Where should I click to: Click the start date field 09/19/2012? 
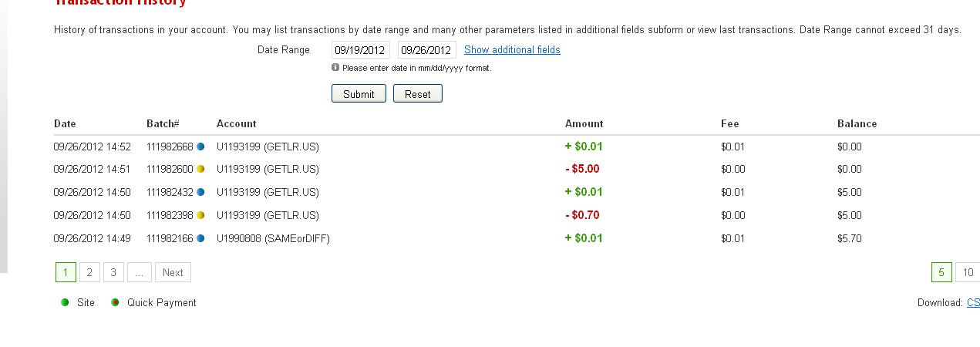pos(359,50)
